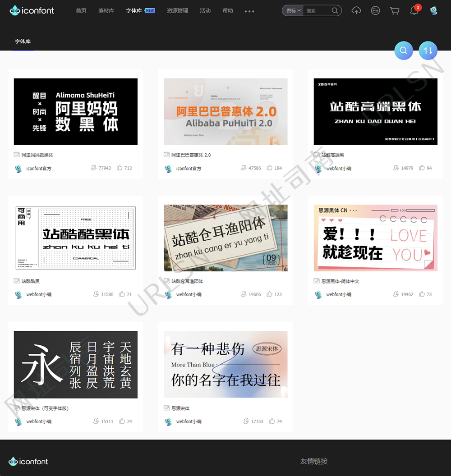Switch to the 素材库 menu item
The width and height of the screenshot is (451, 476).
[106, 10]
